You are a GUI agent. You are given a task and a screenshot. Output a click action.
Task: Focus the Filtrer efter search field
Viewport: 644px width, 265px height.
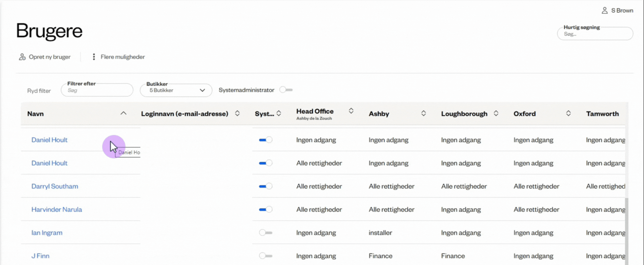(97, 90)
